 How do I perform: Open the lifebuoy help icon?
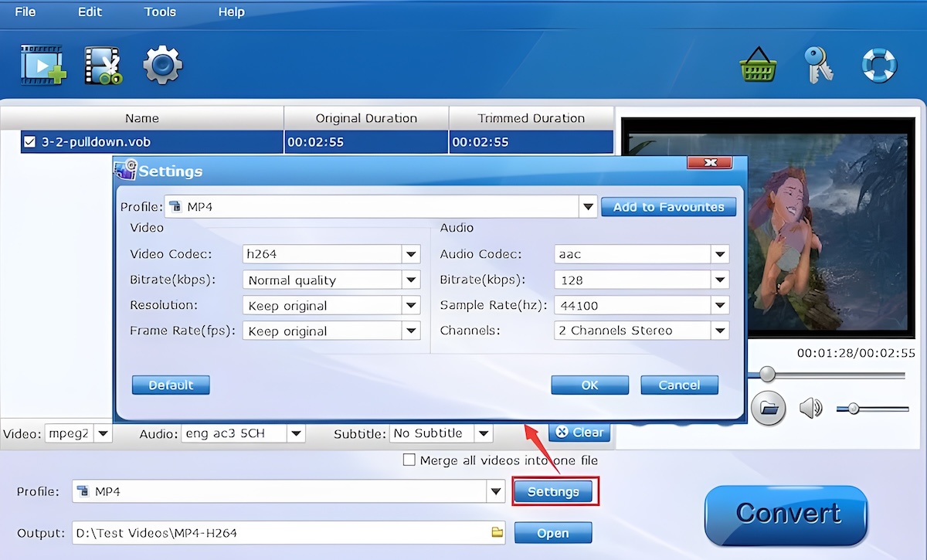(x=879, y=65)
